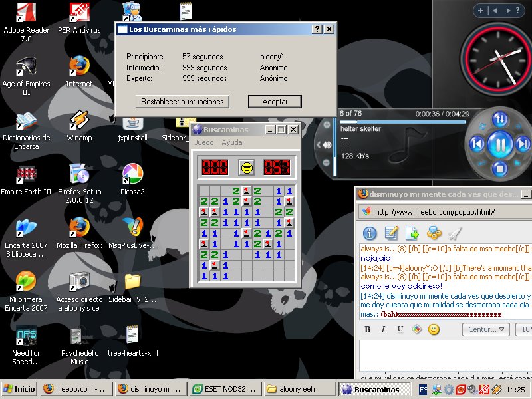Viewport: 532px width, 399px height.
Task: Click the smiley face in Buscaminas
Action: point(247,168)
